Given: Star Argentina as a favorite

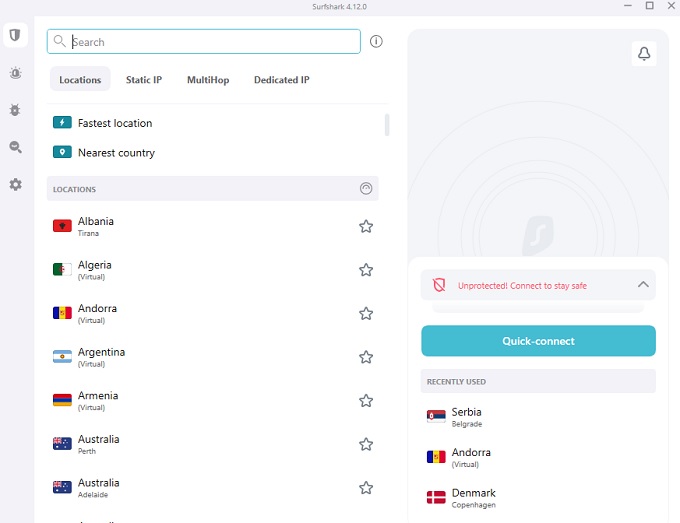Looking at the screenshot, I should [366, 357].
